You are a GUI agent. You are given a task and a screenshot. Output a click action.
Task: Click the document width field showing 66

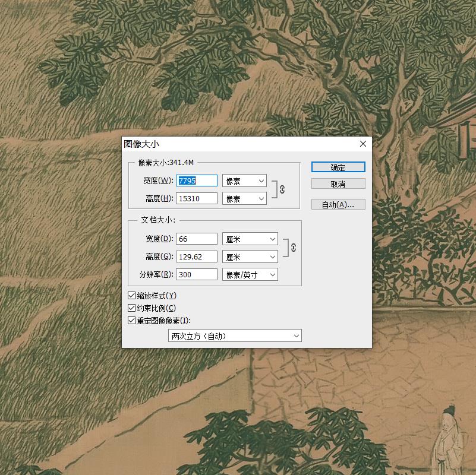[x=197, y=239]
